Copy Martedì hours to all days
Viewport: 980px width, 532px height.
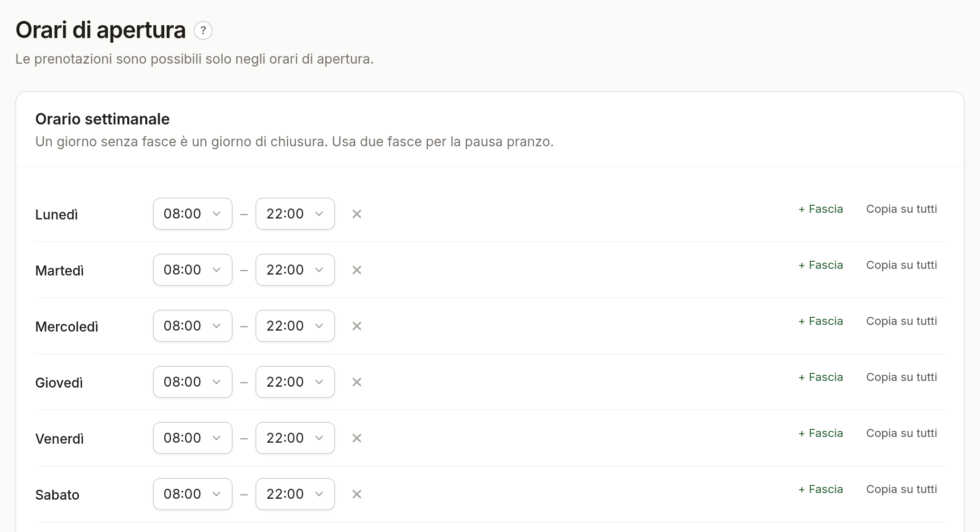click(x=902, y=265)
